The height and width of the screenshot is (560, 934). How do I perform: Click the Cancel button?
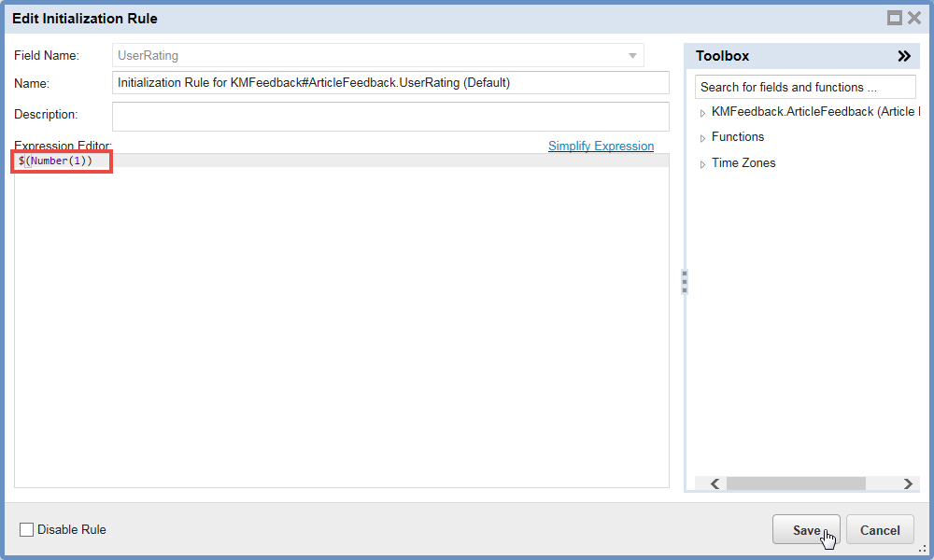[x=880, y=530]
